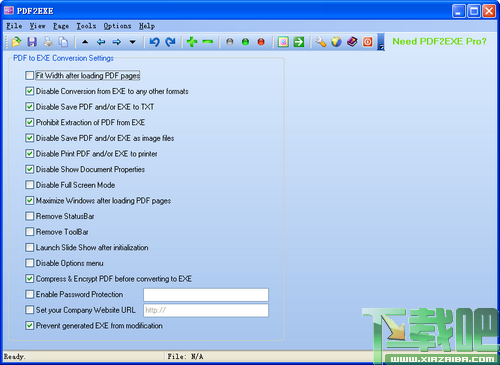Toggle Disable Print PDF and/or EXE to printer
This screenshot has height=365, width=500.
pos(30,154)
